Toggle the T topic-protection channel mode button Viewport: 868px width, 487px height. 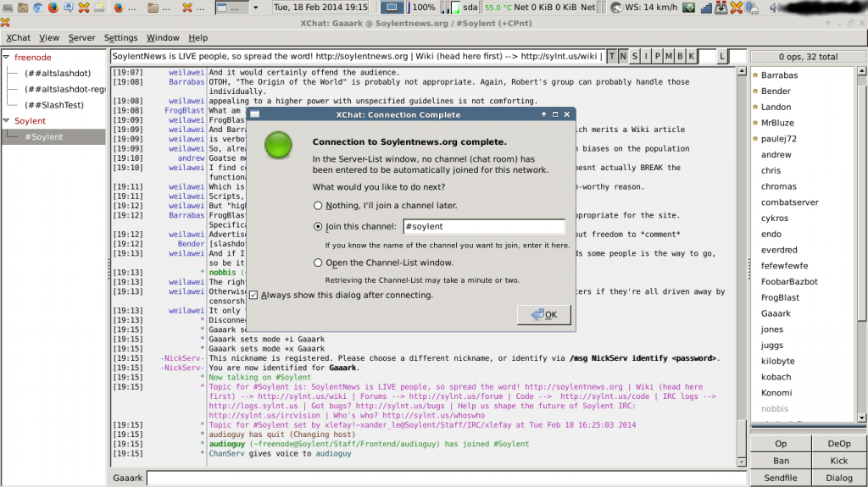point(613,57)
